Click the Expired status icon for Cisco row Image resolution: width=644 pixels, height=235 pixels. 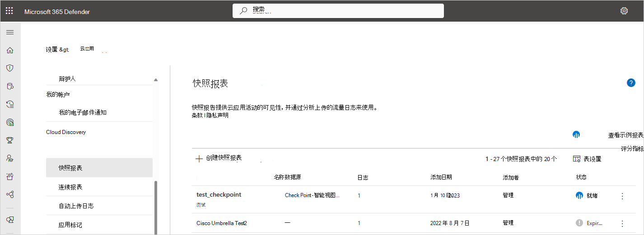(579, 223)
